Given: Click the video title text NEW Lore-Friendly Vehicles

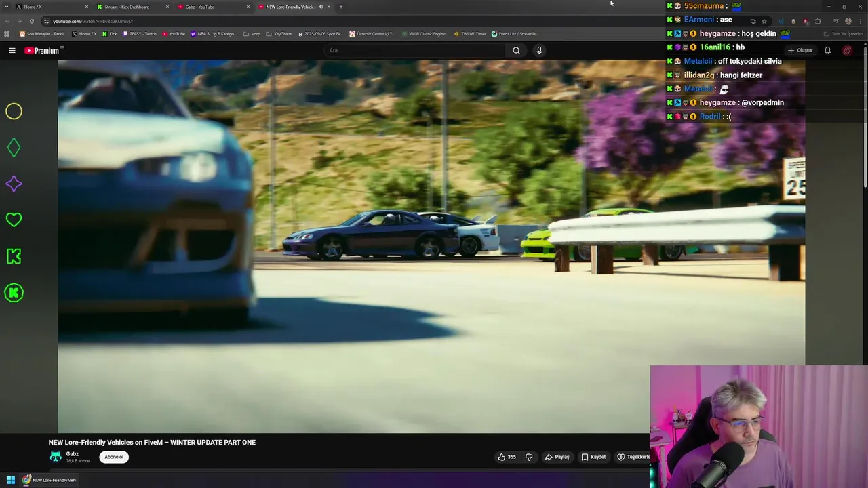Looking at the screenshot, I should (152, 442).
